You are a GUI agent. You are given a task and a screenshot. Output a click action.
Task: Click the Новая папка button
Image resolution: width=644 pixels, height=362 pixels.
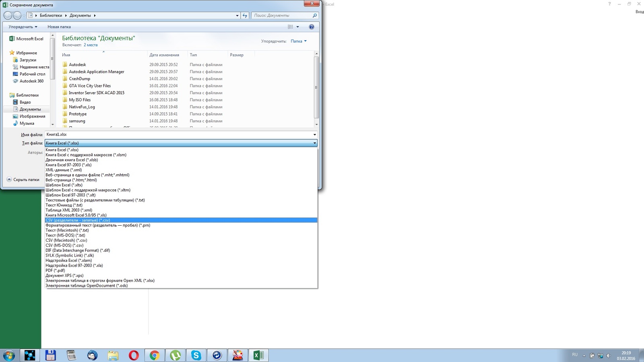[x=59, y=27]
